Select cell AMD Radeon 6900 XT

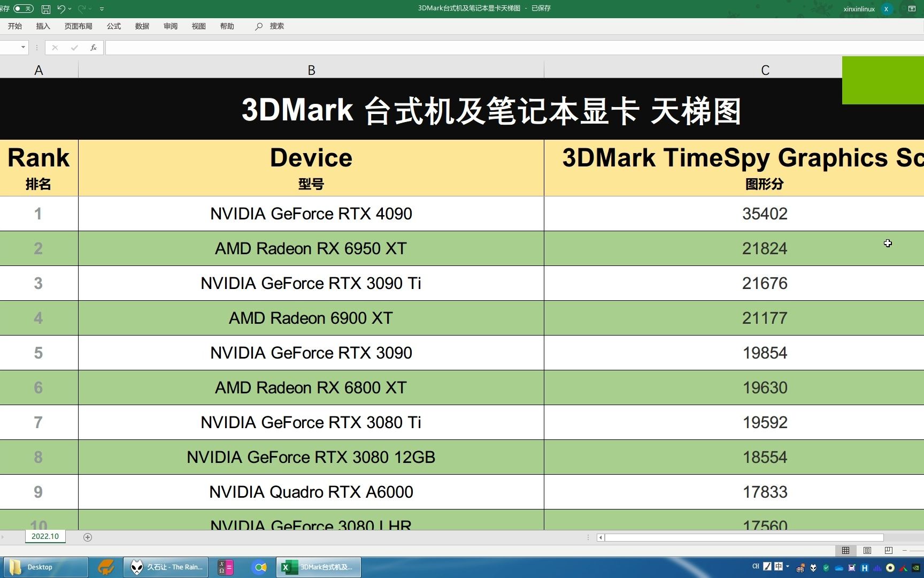[311, 318]
